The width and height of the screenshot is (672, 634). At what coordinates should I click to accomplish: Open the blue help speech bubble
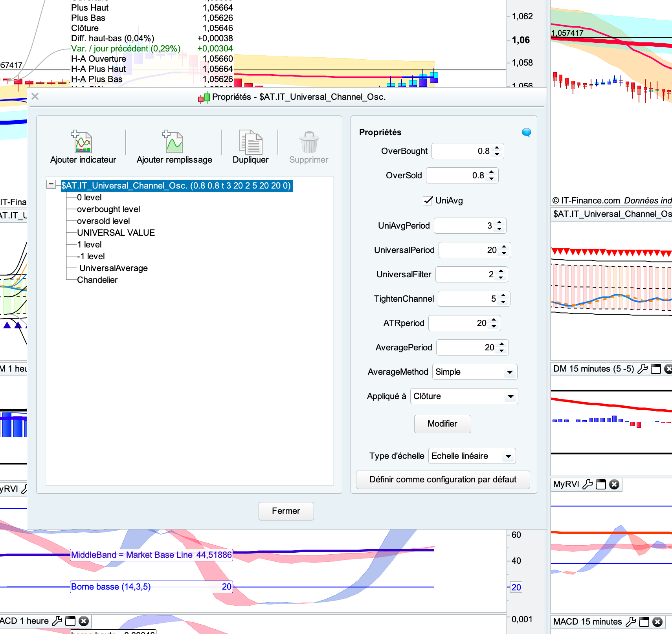pyautogui.click(x=527, y=132)
